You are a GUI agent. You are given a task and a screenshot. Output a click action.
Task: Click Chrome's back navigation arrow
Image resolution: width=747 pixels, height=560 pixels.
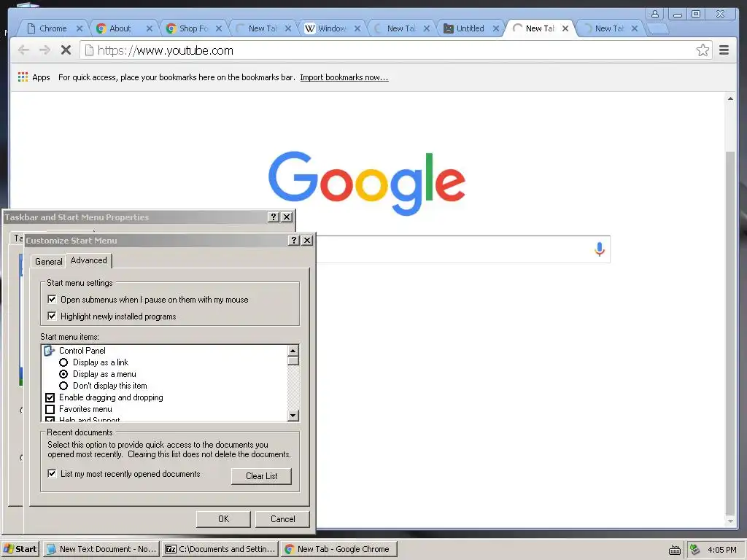23,50
